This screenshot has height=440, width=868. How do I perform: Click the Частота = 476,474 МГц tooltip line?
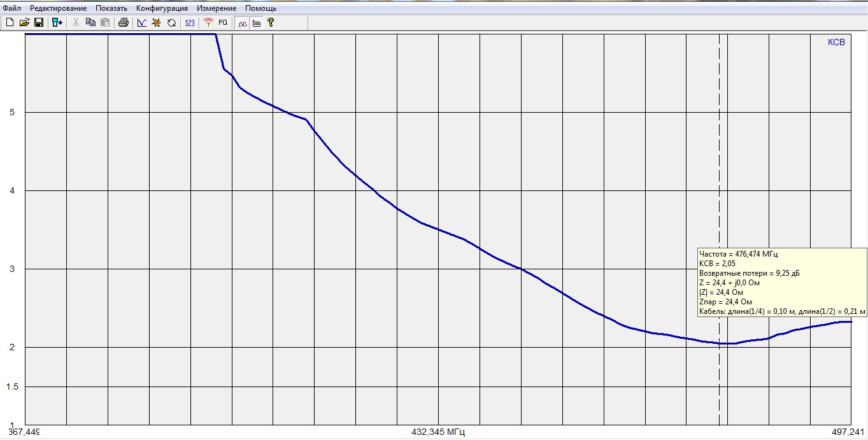point(738,253)
